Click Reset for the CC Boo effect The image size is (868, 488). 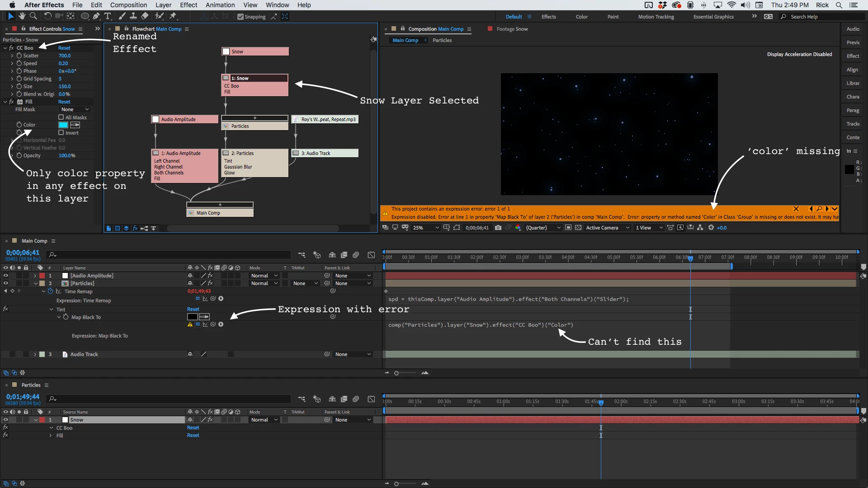(x=64, y=48)
